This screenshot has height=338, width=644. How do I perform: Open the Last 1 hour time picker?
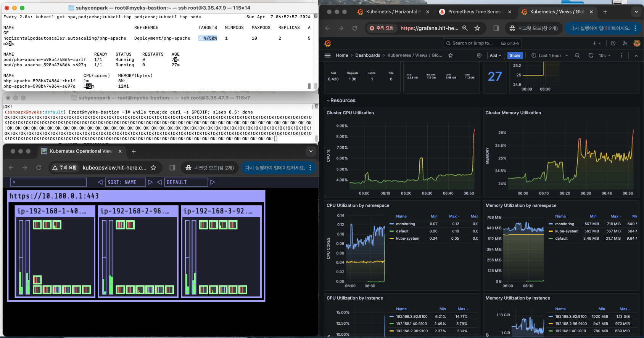coord(550,55)
